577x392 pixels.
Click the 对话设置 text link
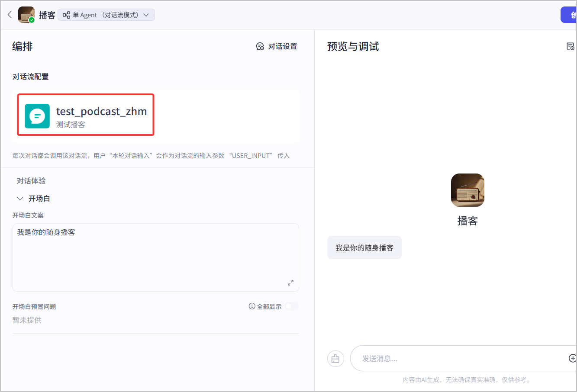point(283,46)
